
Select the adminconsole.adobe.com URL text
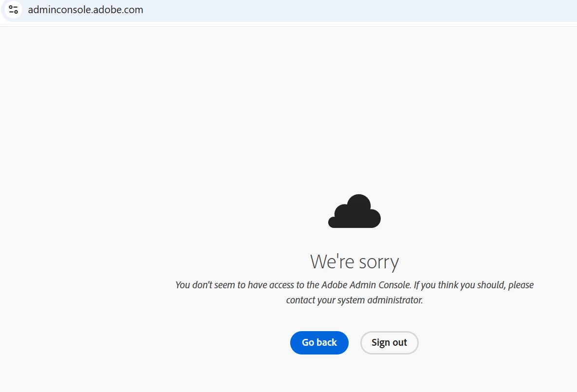pyautogui.click(x=85, y=10)
